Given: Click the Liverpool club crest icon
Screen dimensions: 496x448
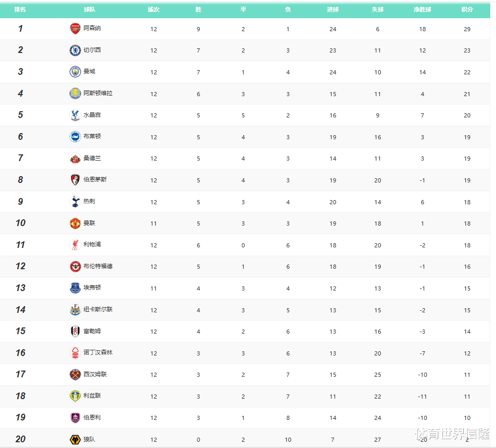Looking at the screenshot, I should coord(75,245).
